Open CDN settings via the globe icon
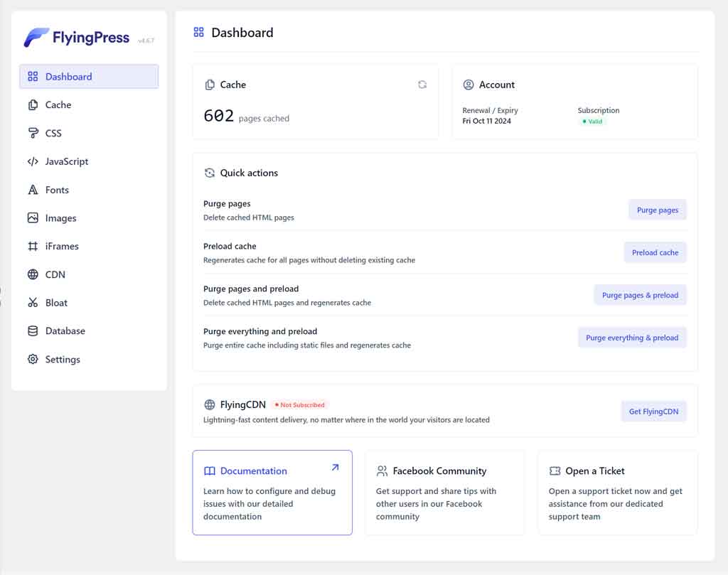Screen dimensions: 728x575 tap(33, 274)
